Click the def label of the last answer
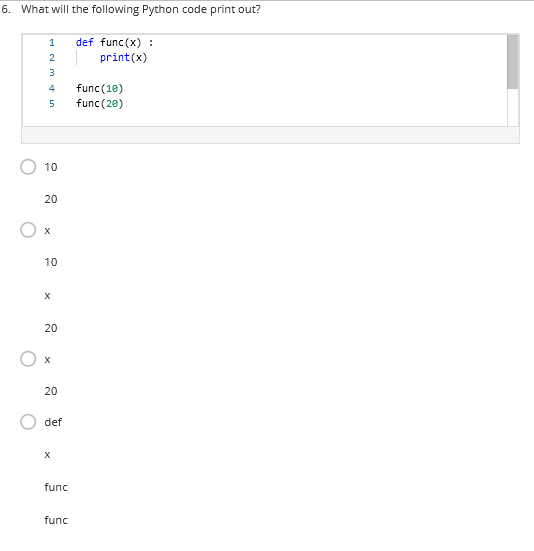Viewport: 534px width, 551px height. [53, 422]
